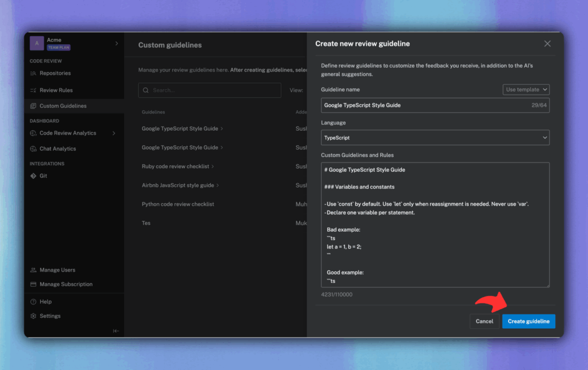Collapse the sidebar with the arrow icon
Screen dimensions: 588x370
coord(116,331)
